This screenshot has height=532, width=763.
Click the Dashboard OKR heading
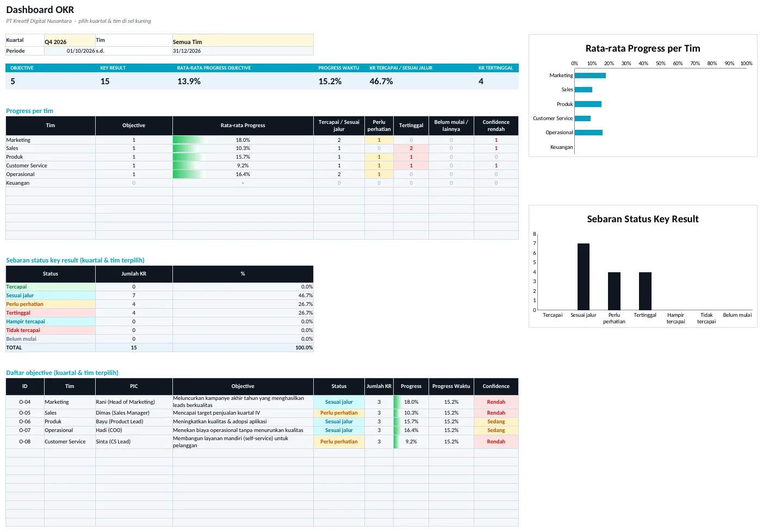point(40,10)
